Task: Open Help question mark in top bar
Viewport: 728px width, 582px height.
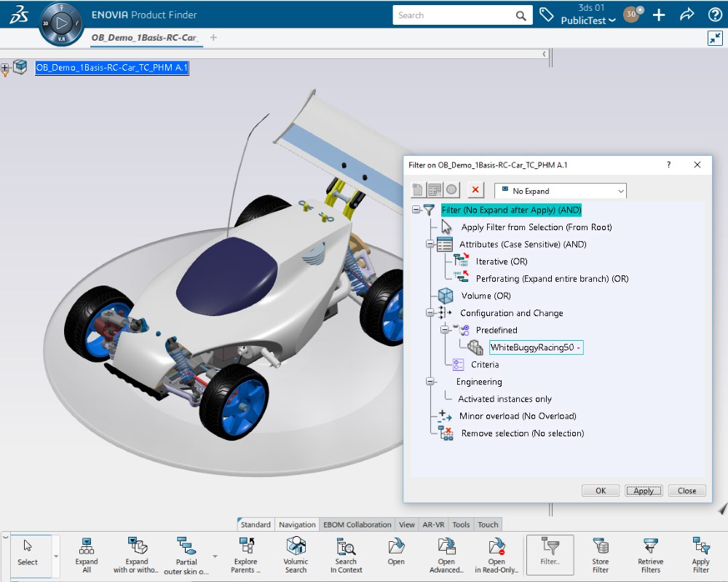Action: tap(715, 15)
